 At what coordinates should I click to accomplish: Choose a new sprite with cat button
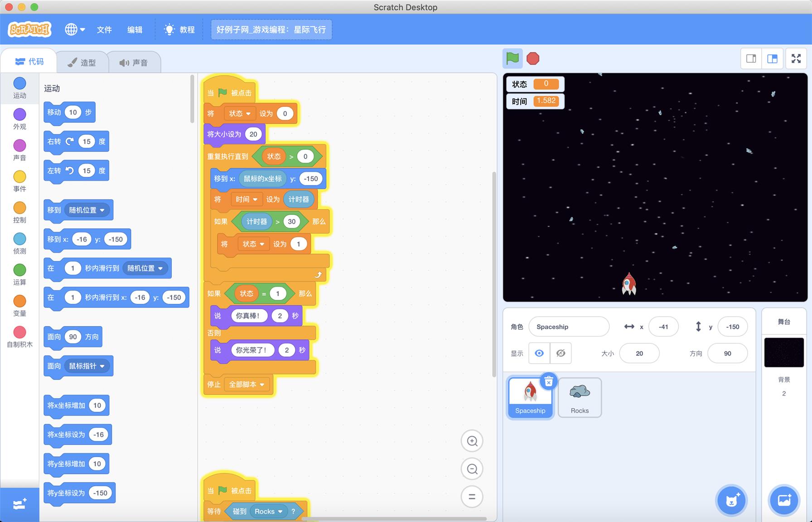pyautogui.click(x=731, y=500)
